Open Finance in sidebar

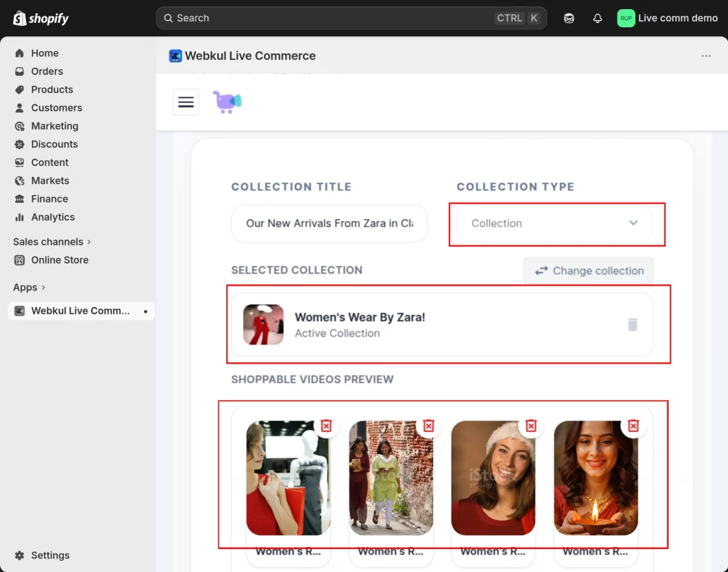pos(49,198)
